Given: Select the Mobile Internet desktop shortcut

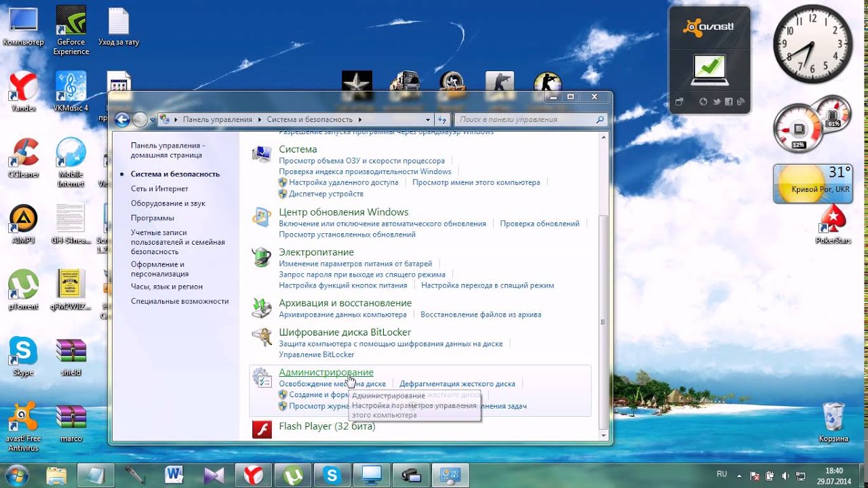Looking at the screenshot, I should point(71,163).
